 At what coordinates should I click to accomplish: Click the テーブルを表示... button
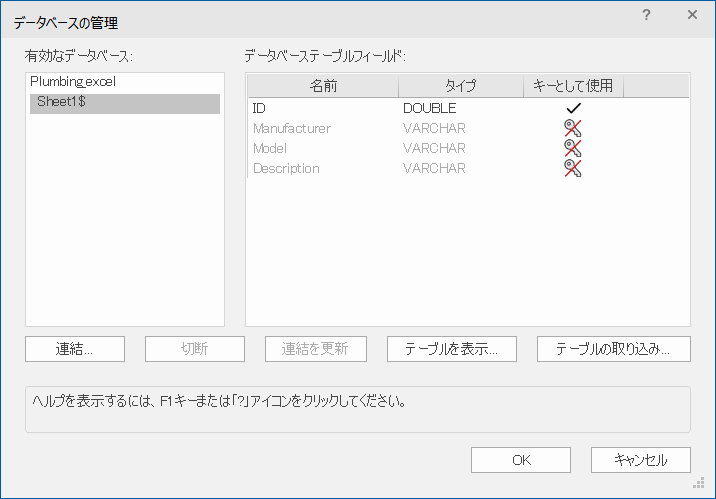(459, 349)
